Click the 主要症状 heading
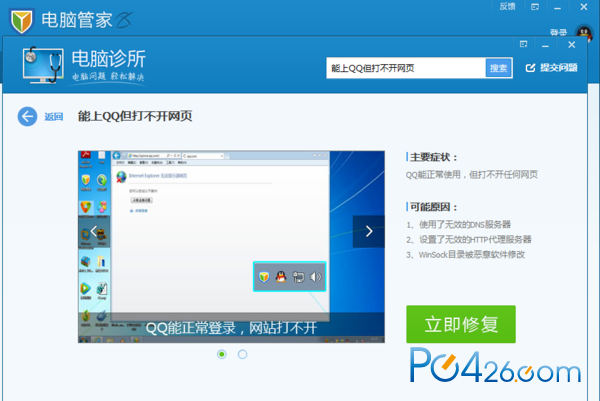Screen dimensions: 600x401 (434, 157)
